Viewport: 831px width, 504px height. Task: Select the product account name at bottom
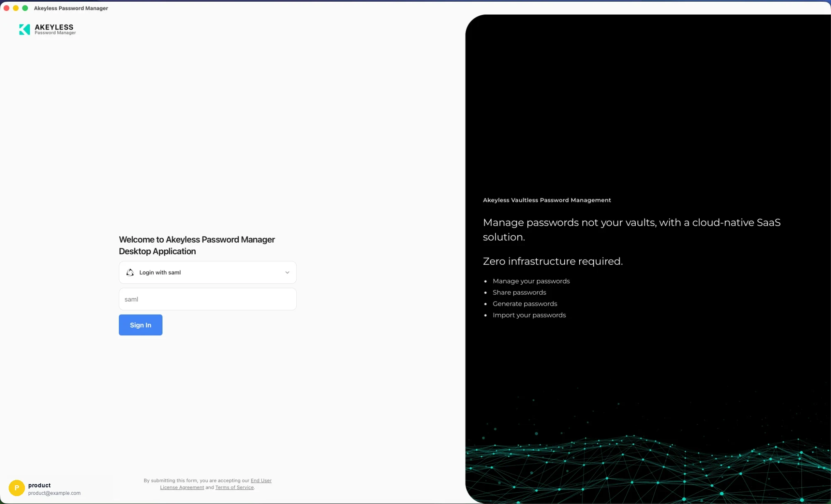coord(39,485)
